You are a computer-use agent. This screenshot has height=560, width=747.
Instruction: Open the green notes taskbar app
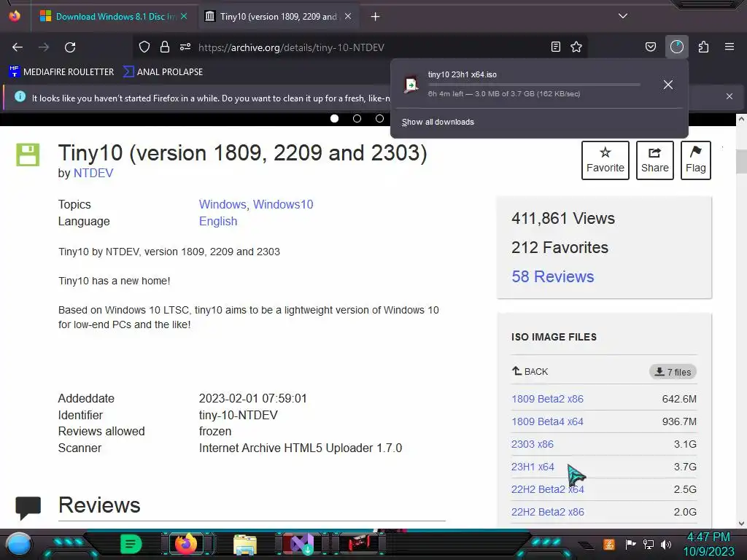pos(131,543)
